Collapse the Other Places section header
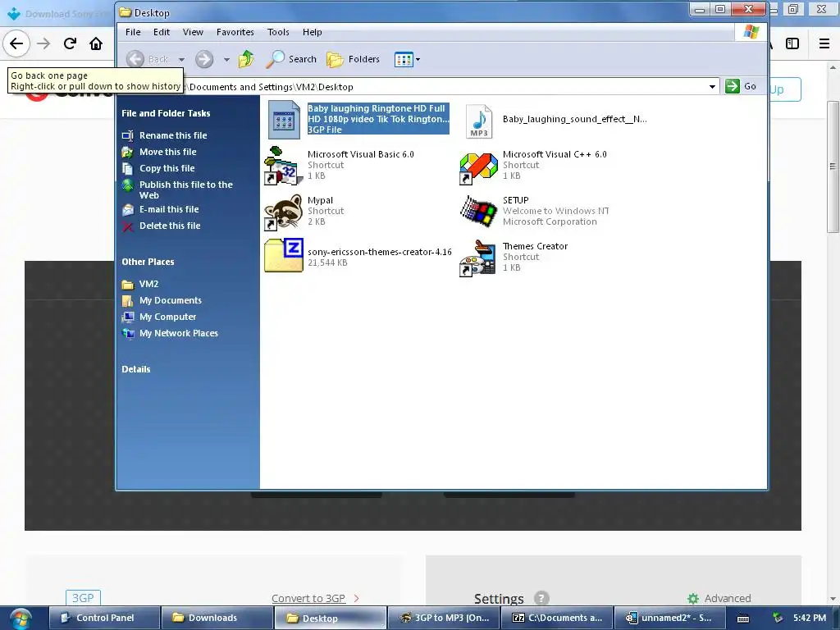This screenshot has width=840, height=630. [x=148, y=262]
